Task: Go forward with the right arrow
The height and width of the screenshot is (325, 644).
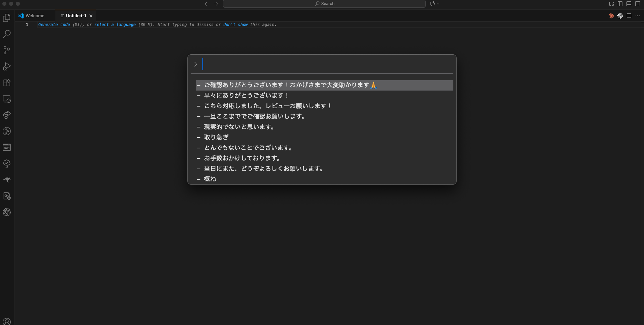Action: [216, 4]
